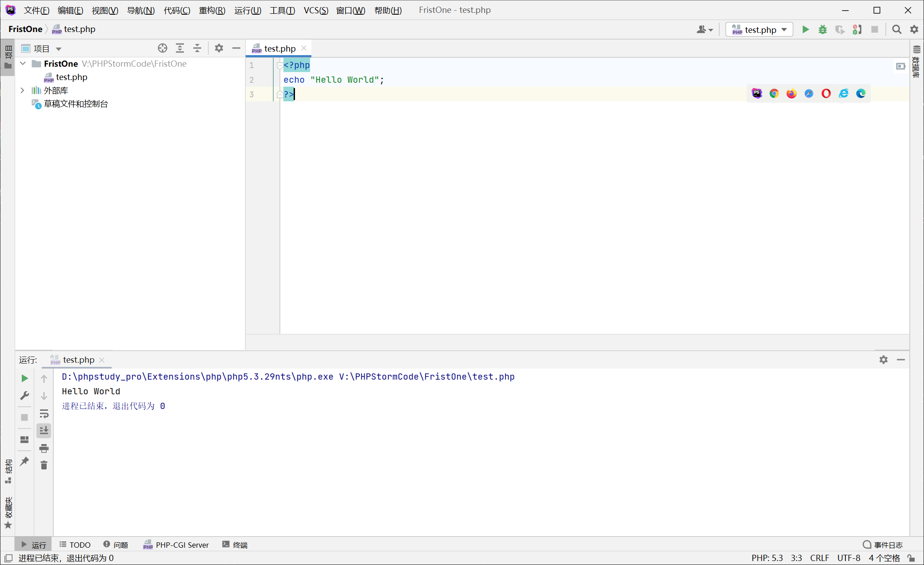Screen dimensions: 924x565
Task: Click 3:3 line column indicator
Action: click(x=797, y=558)
